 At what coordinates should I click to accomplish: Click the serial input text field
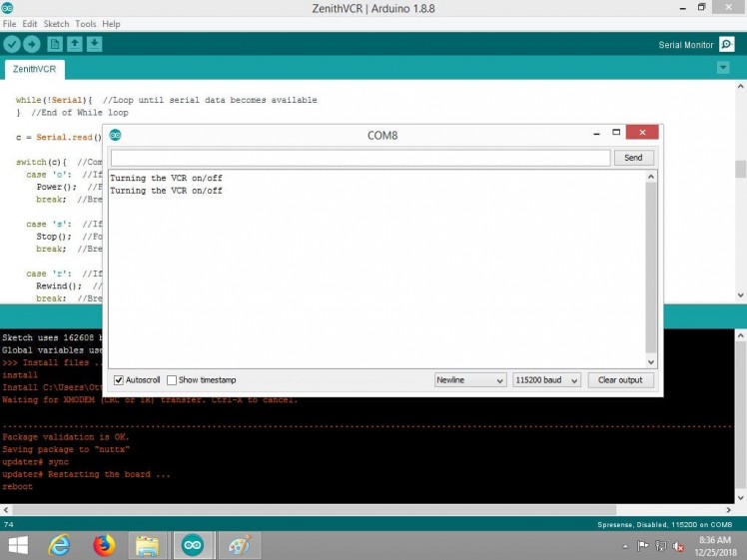pyautogui.click(x=360, y=158)
